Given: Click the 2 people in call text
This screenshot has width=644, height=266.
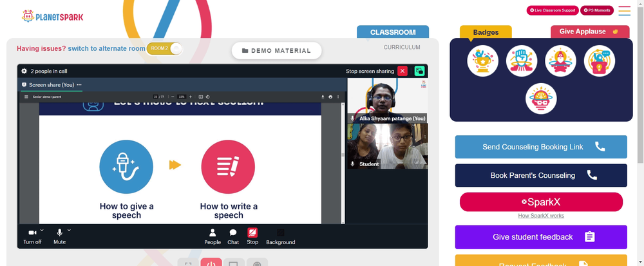Looking at the screenshot, I should click(x=49, y=71).
